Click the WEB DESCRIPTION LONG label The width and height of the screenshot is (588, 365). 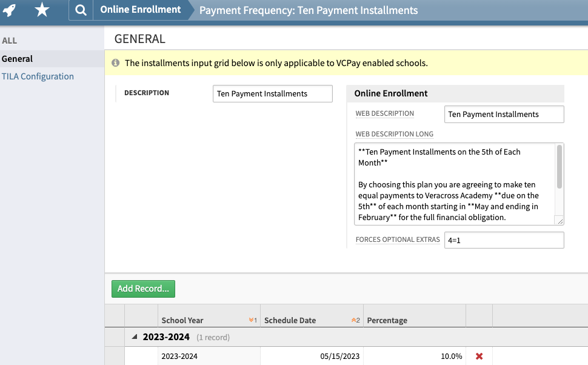pos(394,134)
